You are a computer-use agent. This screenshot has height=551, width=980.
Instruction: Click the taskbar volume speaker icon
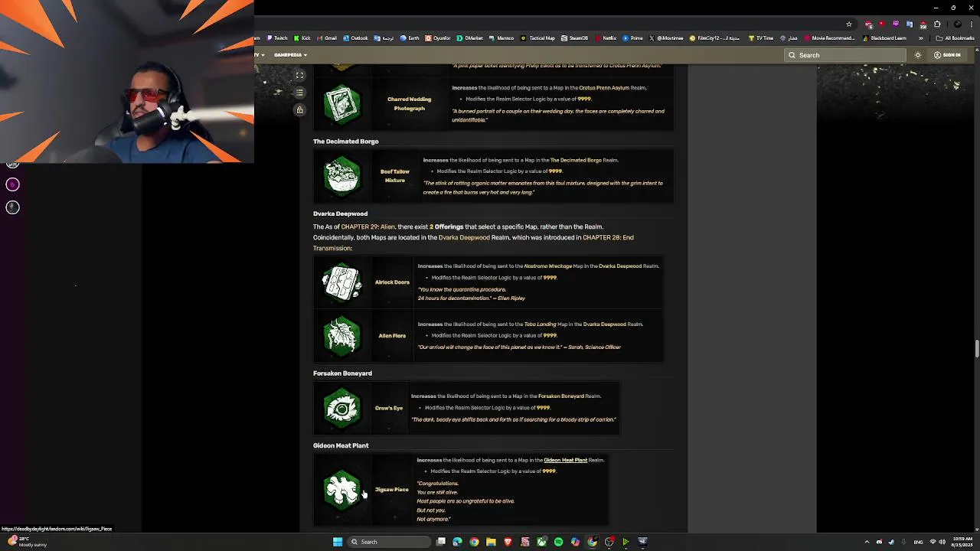[x=942, y=542]
